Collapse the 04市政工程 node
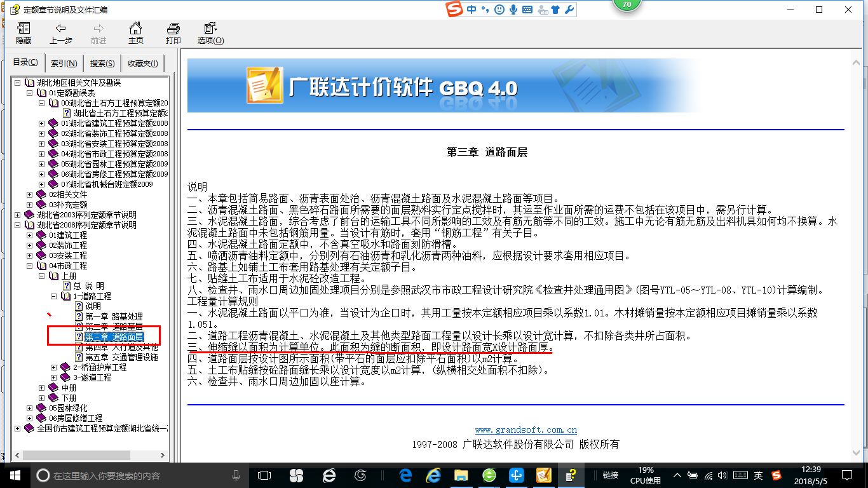 click(30, 266)
